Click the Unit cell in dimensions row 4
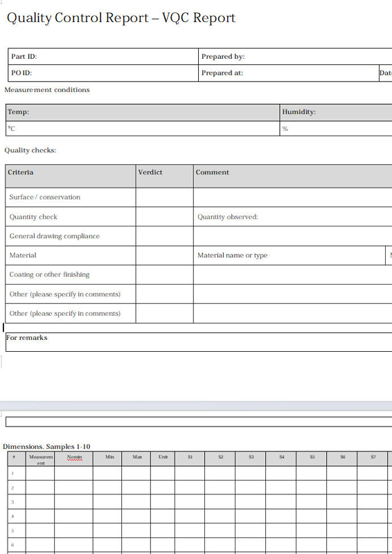This screenshot has height=554, width=392. pyautogui.click(x=163, y=516)
